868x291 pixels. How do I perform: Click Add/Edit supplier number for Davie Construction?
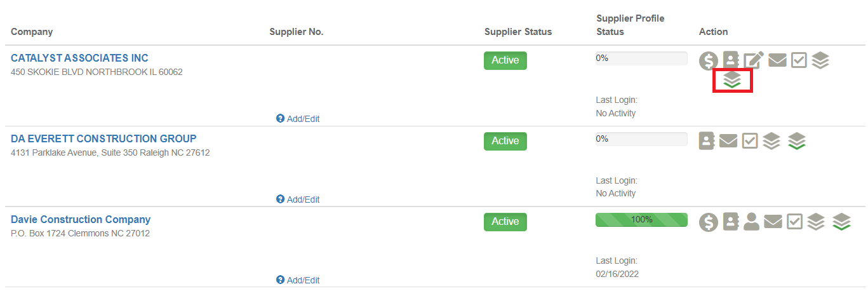click(x=298, y=280)
